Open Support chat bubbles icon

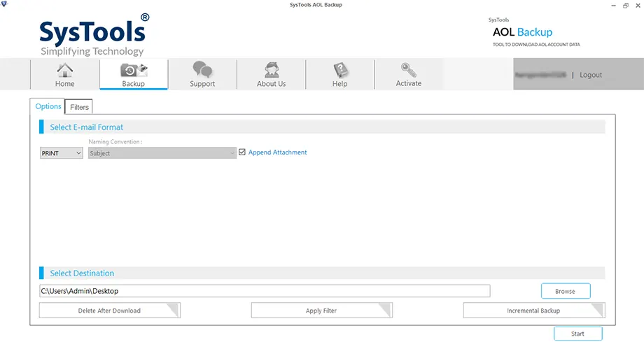(x=202, y=69)
